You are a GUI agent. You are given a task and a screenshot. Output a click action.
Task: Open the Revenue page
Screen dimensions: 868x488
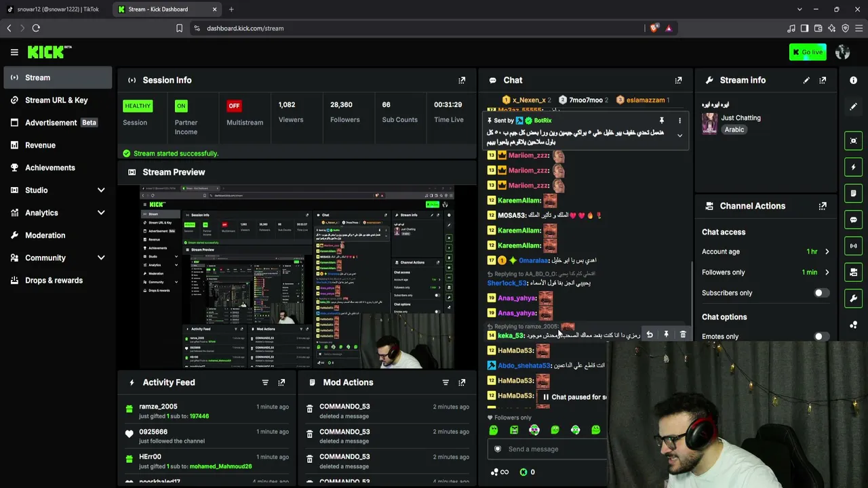(x=58, y=145)
